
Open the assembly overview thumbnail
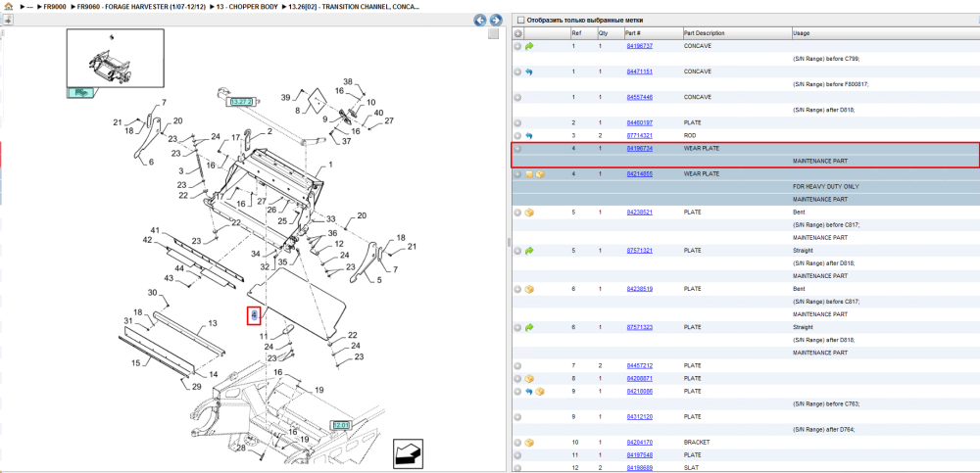[115, 58]
